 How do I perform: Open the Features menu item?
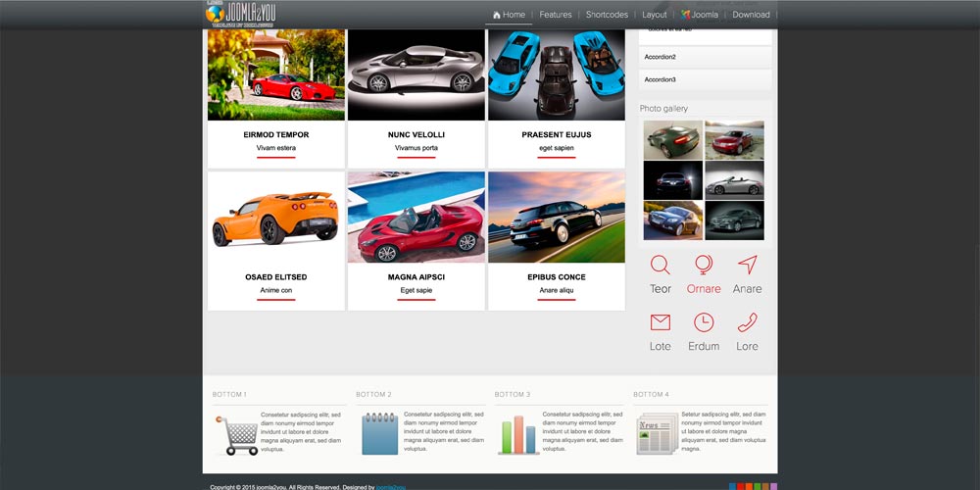point(556,15)
